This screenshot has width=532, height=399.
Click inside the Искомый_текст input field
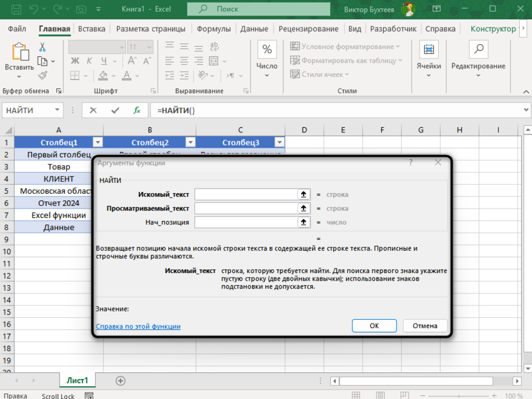point(246,194)
